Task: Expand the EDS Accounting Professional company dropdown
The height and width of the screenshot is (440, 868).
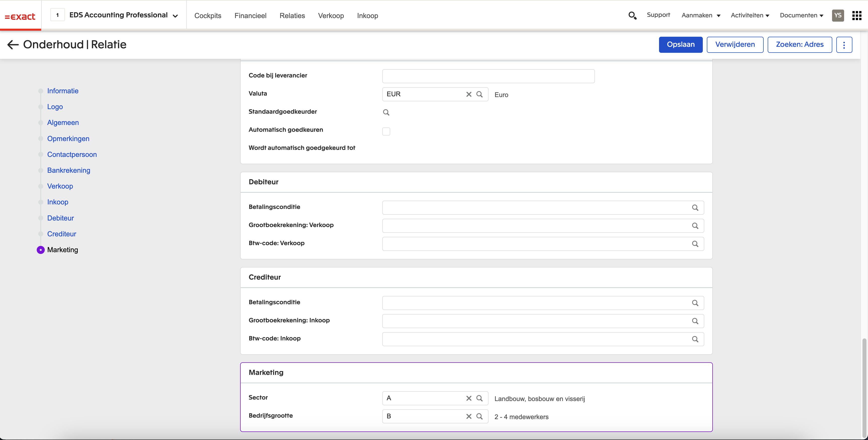Action: 175,16
